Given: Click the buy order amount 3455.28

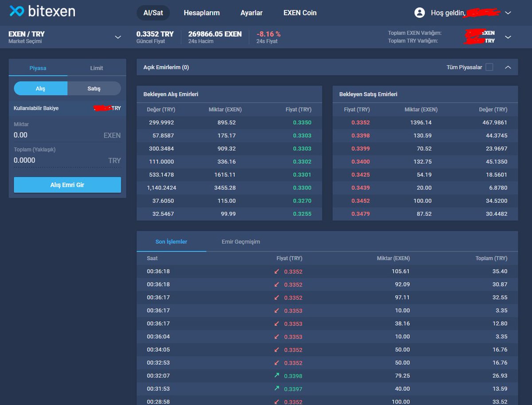Looking at the screenshot, I should [225, 188].
